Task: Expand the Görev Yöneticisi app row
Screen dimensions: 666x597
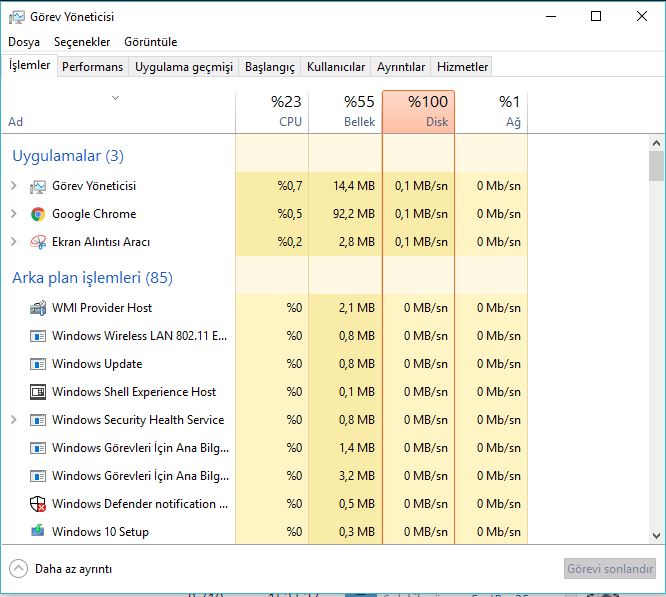Action: [14, 186]
